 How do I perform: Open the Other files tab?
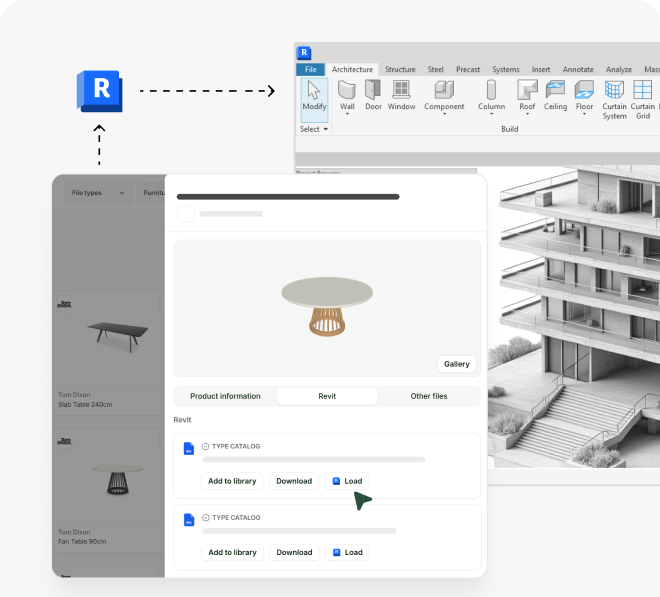[x=428, y=396]
